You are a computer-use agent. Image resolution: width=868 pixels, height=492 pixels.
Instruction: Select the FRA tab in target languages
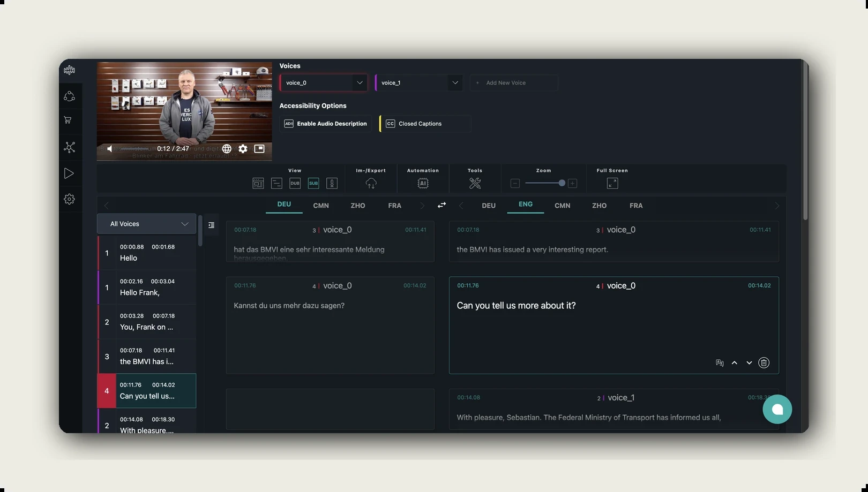(636, 206)
